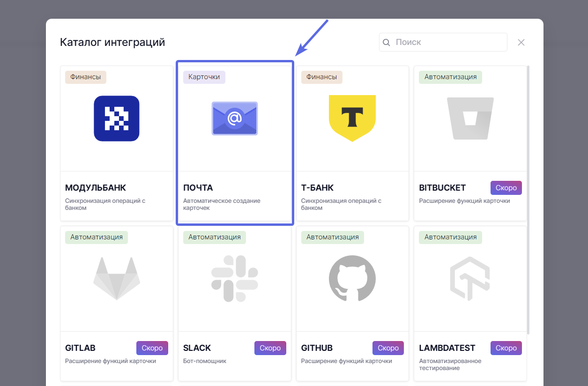Select the Почта envelope icon
The width and height of the screenshot is (588, 386).
click(x=234, y=119)
